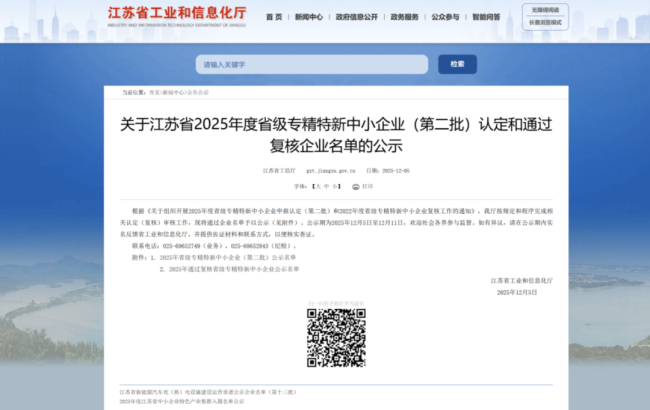Image resolution: width=650 pixels, height=410 pixels.
Task: Click 首页 in the breadcrumb path
Action: pyautogui.click(x=154, y=92)
